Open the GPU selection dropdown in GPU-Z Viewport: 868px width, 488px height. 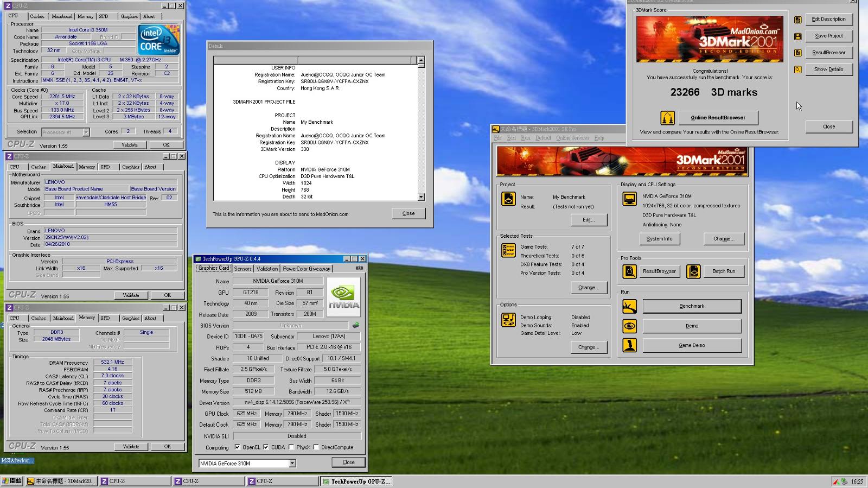(292, 464)
